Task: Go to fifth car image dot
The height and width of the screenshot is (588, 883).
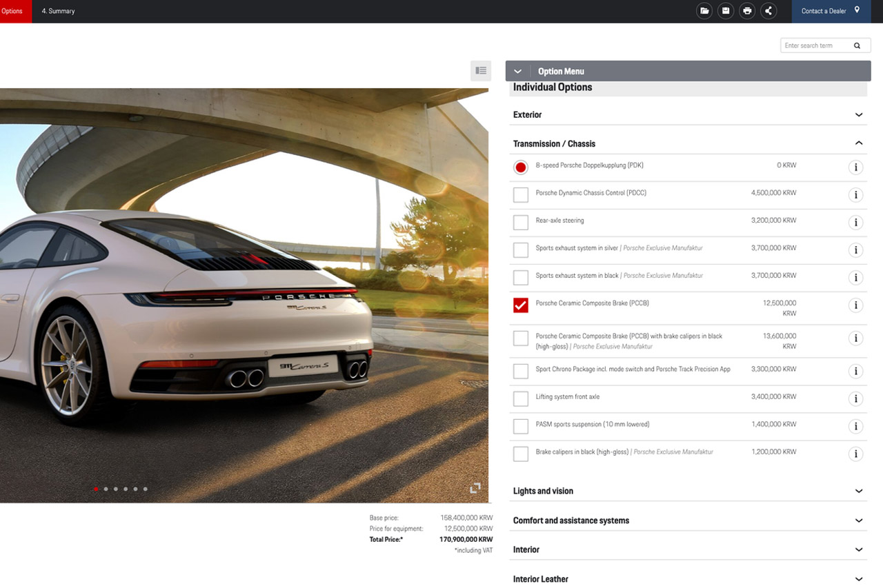Action: tap(135, 489)
